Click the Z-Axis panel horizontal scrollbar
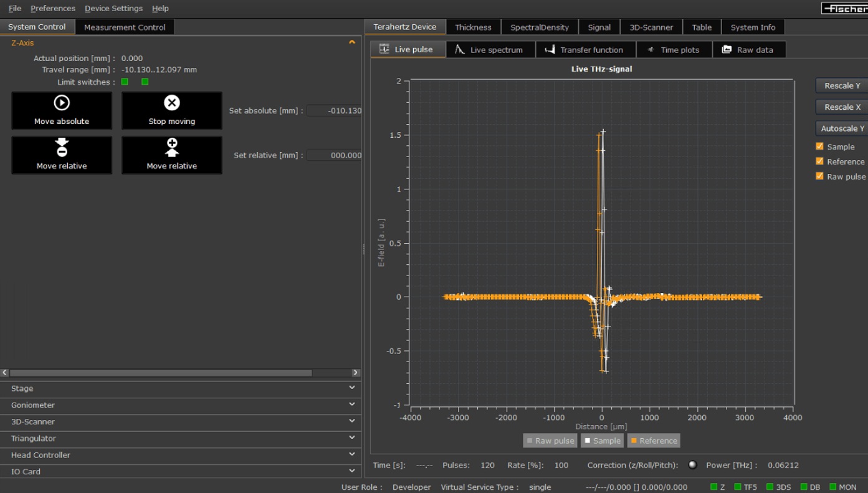Screen dimensions: 868x493 (x=162, y=373)
